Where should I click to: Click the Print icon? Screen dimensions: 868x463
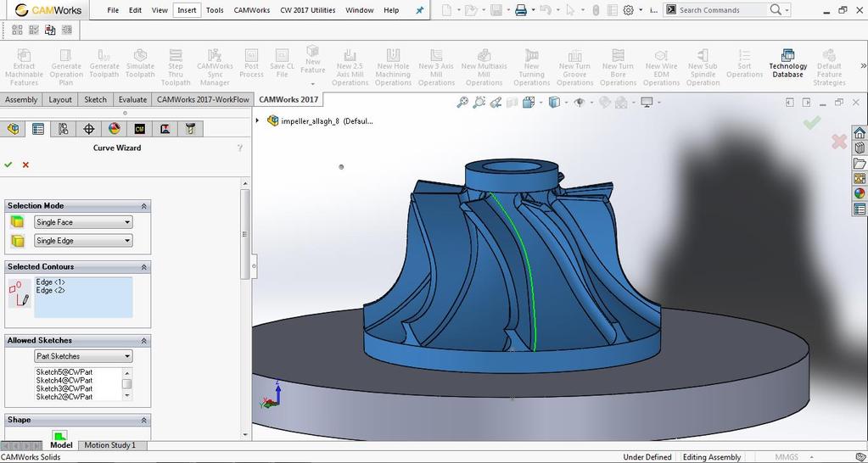click(x=520, y=10)
